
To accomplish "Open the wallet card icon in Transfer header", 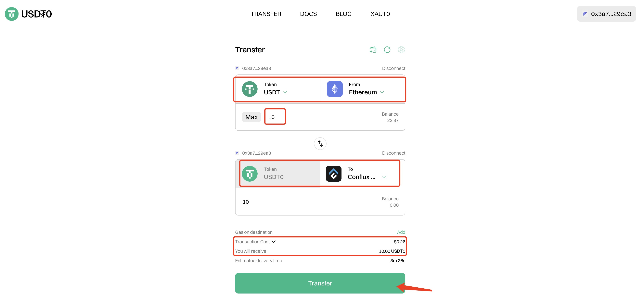I will coord(373,50).
